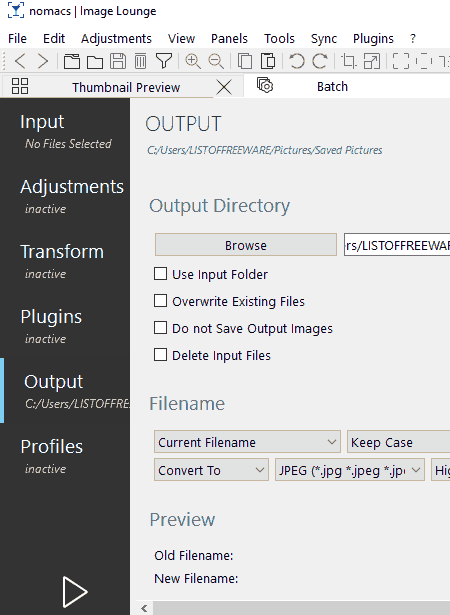This screenshot has width=450, height=615.
Task: Open the Adjustments menu
Action: 116,38
